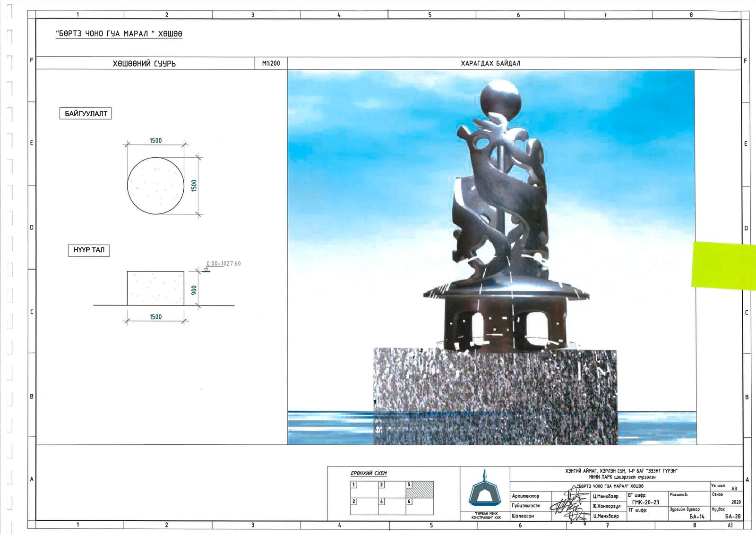
Task: Click the elevation level marker symbol 0.00=1027.60
Action: click(206, 270)
